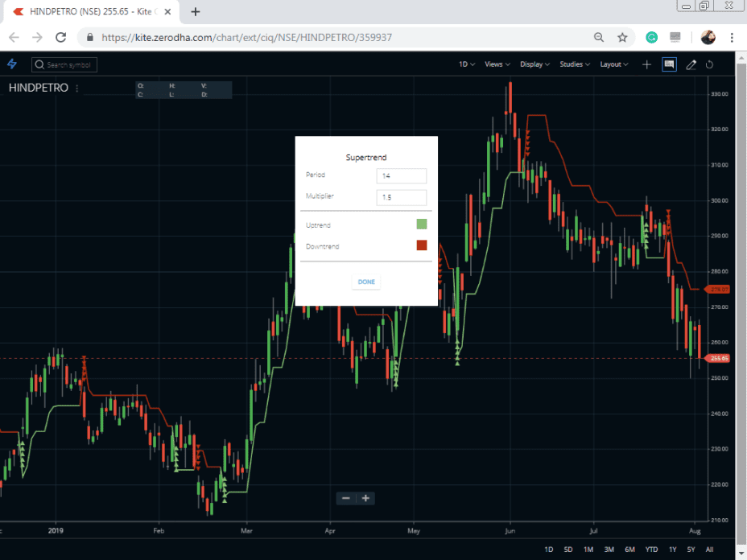747x560 pixels.
Task: Expand the Views dropdown
Action: point(496,64)
